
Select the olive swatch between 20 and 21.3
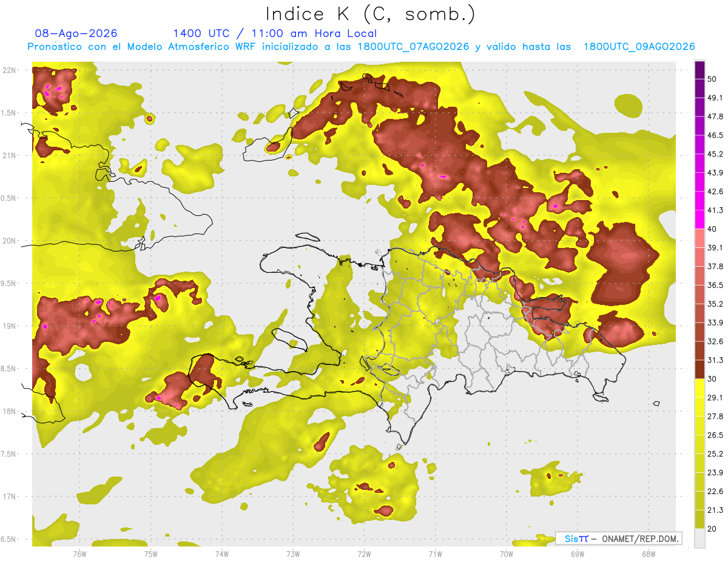pyautogui.click(x=699, y=520)
